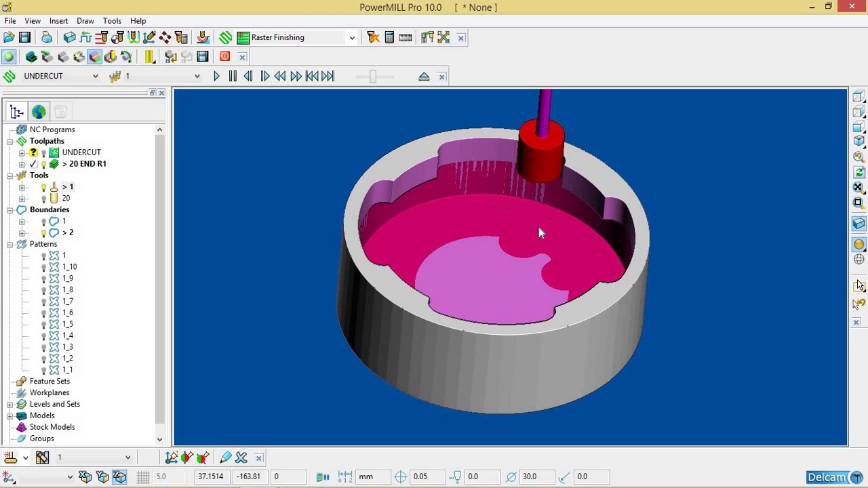
Task: Open the Tools menu
Action: point(112,21)
